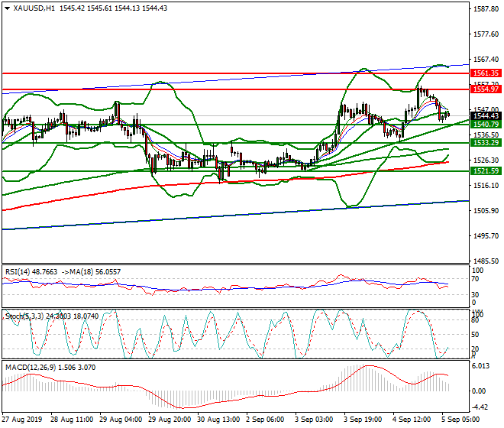Click the 29 Aug 20:00 time label
Viewport: 504px width, 428px height.
point(170,420)
